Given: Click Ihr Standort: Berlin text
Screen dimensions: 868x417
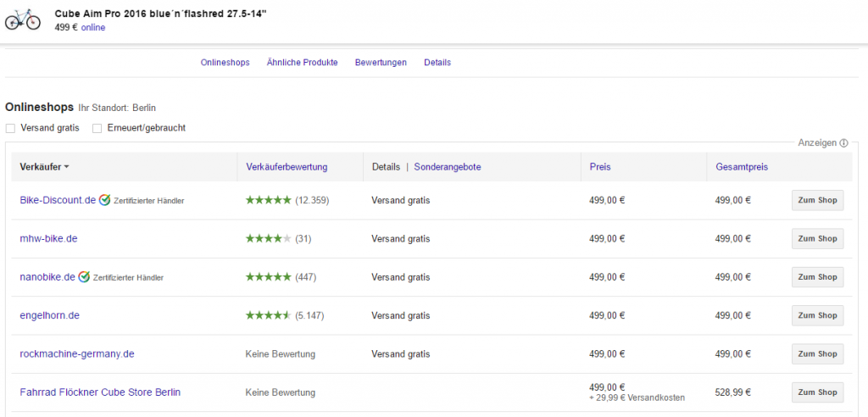Looking at the screenshot, I should click(x=117, y=108).
